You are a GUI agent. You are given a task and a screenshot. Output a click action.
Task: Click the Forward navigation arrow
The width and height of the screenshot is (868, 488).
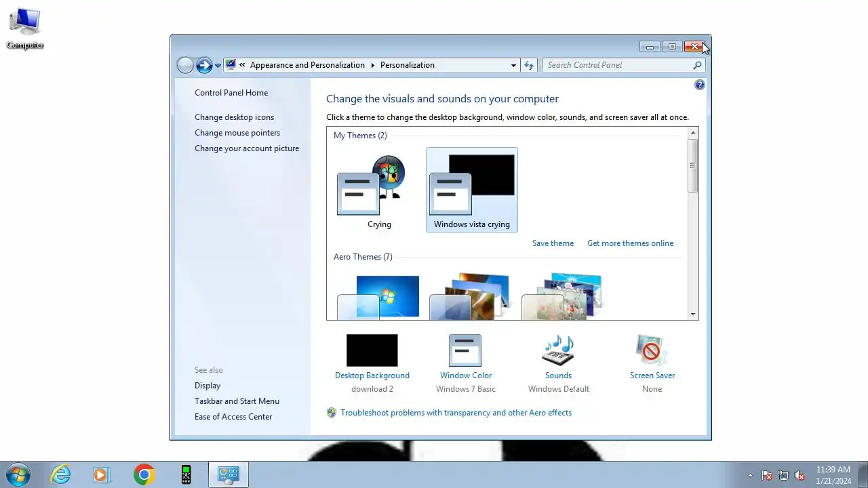pyautogui.click(x=204, y=65)
